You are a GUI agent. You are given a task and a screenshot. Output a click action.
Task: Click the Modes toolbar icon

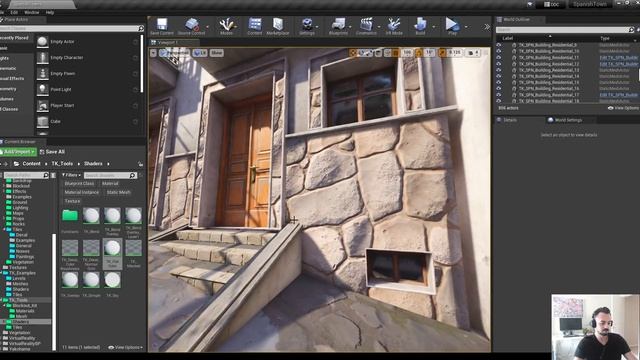[226, 26]
